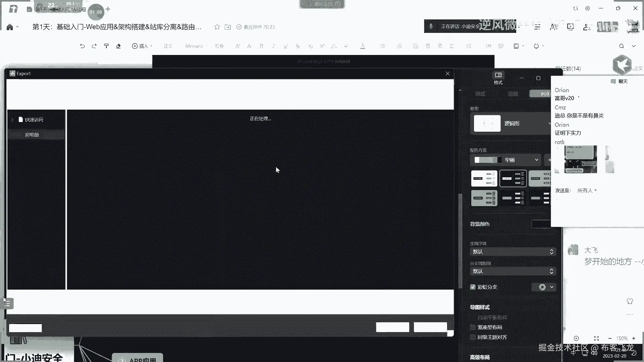Click the eraser clear-format icon

coord(118,46)
